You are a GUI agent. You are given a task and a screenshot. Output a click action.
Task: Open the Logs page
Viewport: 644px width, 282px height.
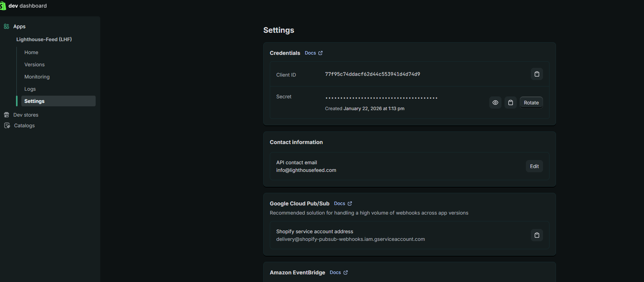pyautogui.click(x=30, y=89)
